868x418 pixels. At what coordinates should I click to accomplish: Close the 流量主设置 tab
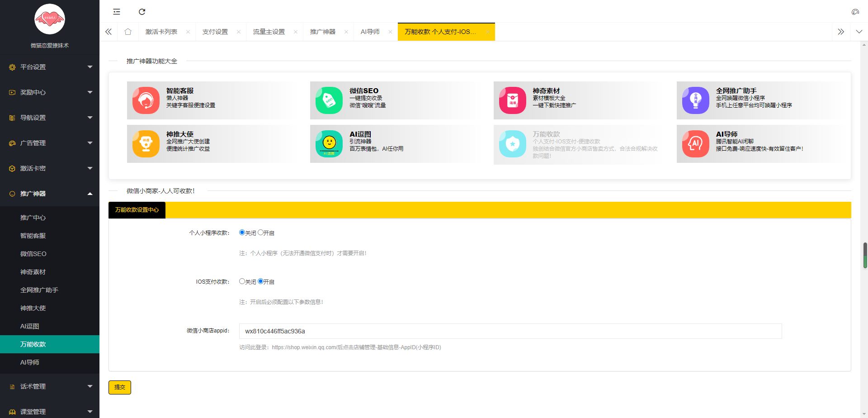coord(296,32)
